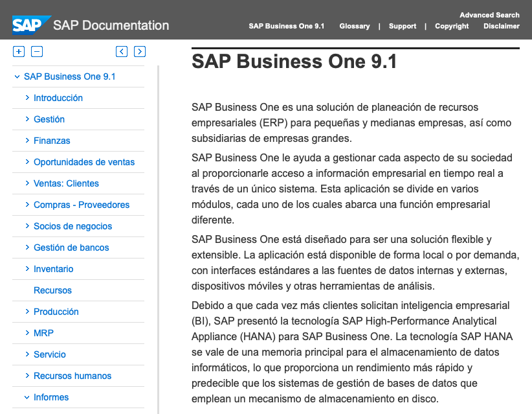Collapse the SAP Business One 9.1 root node
The width and height of the screenshot is (532, 414).
tap(17, 76)
